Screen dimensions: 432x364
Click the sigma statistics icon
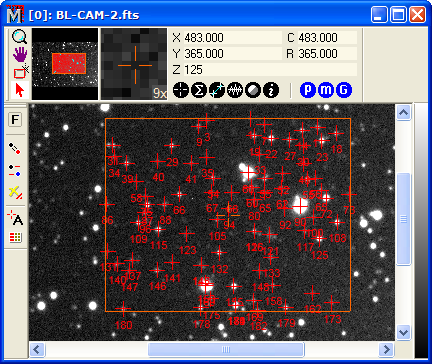[x=199, y=90]
